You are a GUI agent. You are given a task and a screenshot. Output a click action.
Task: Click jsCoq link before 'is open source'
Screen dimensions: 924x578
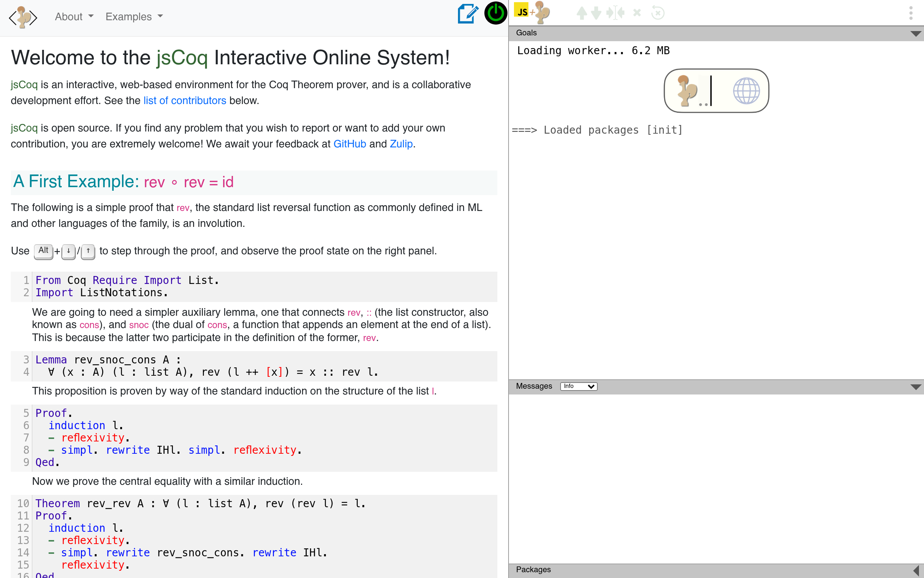pos(24,128)
